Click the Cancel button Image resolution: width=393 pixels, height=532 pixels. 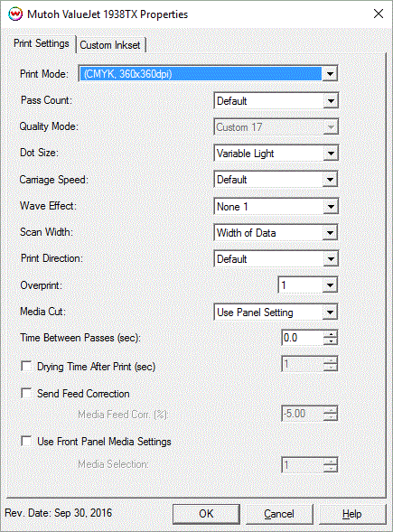[x=279, y=514]
